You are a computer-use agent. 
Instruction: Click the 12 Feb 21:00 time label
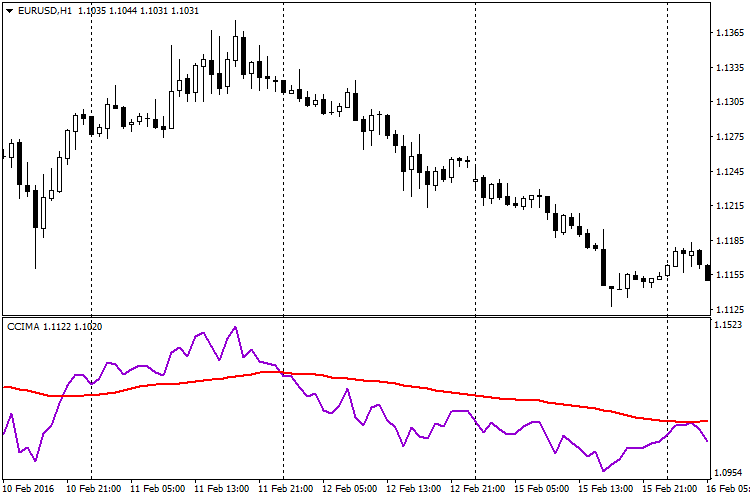(477, 489)
